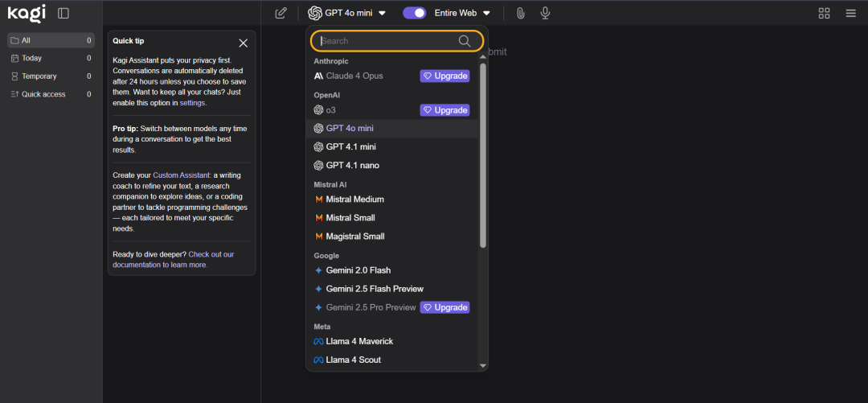Select Mistral Medium from model list

354,199
